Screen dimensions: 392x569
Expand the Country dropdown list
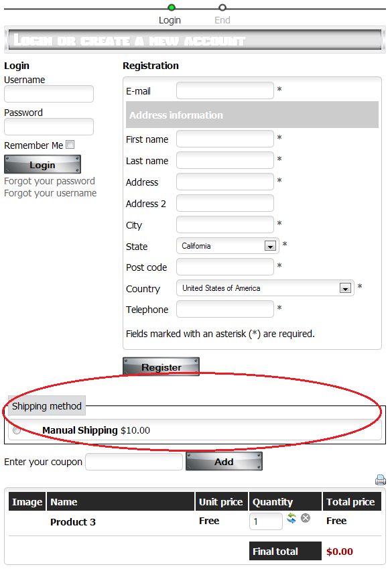pyautogui.click(x=265, y=288)
